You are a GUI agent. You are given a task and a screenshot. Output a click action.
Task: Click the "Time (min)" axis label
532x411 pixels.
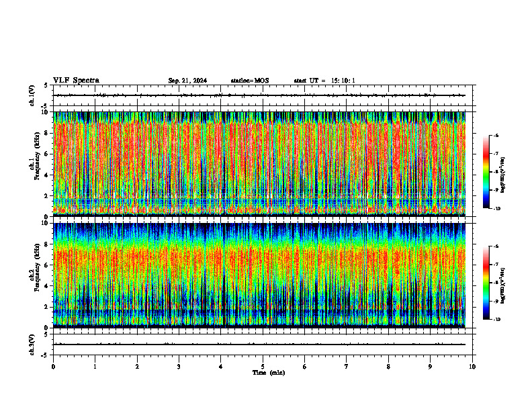pos(269,373)
